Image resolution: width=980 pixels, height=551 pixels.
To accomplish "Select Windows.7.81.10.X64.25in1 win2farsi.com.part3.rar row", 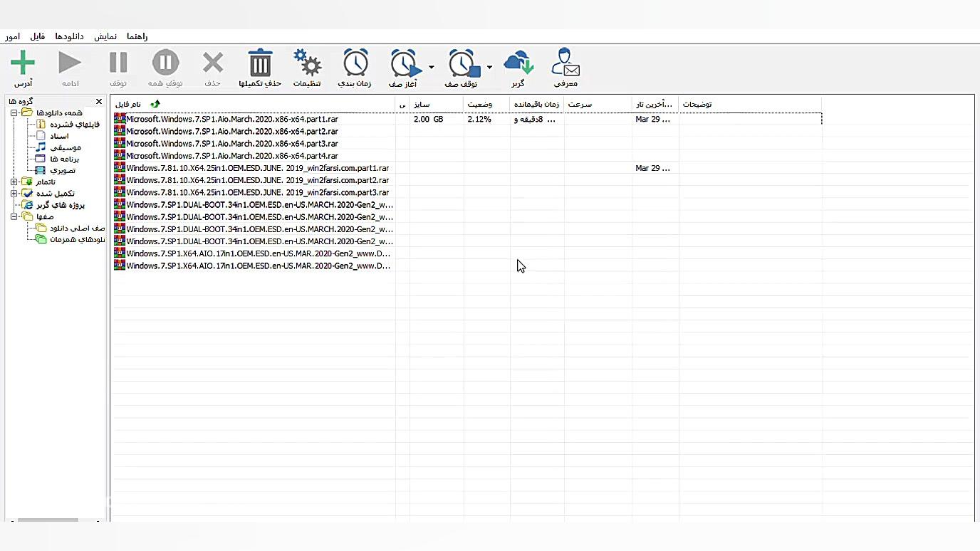I will pos(258,192).
